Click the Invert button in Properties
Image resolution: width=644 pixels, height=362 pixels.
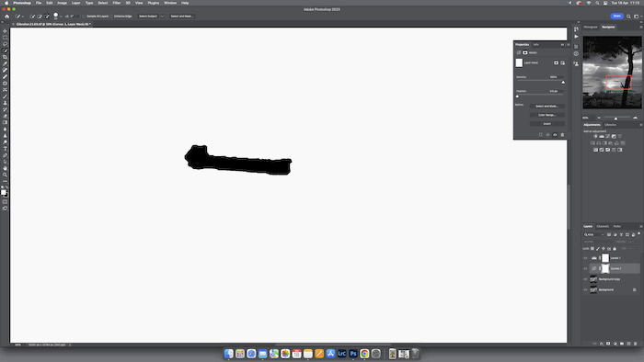[546, 124]
